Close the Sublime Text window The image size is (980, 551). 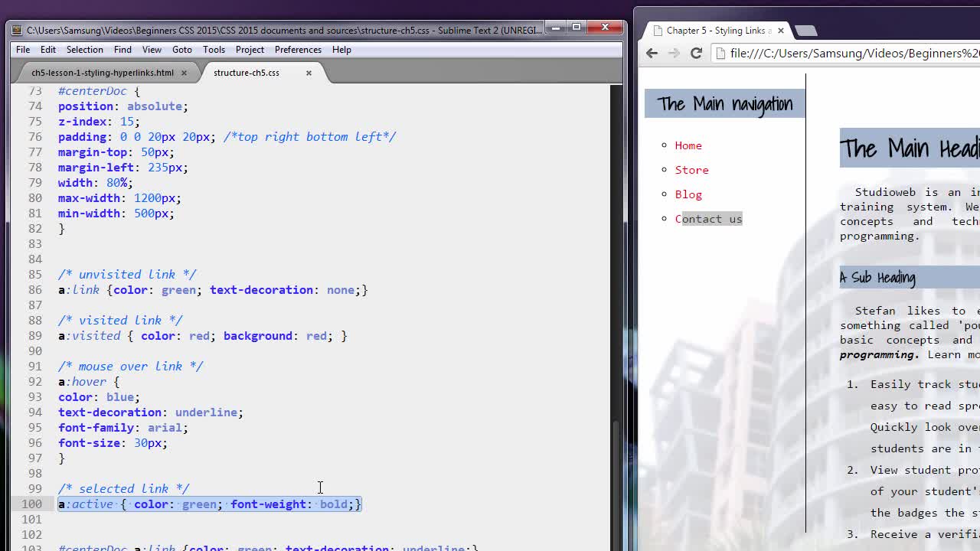pos(606,28)
